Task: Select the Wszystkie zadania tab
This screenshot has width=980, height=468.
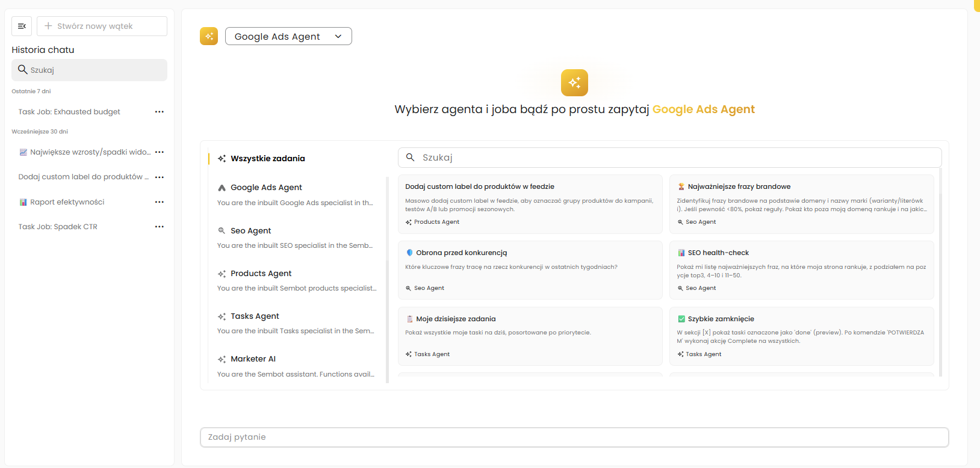Action: [x=268, y=159]
